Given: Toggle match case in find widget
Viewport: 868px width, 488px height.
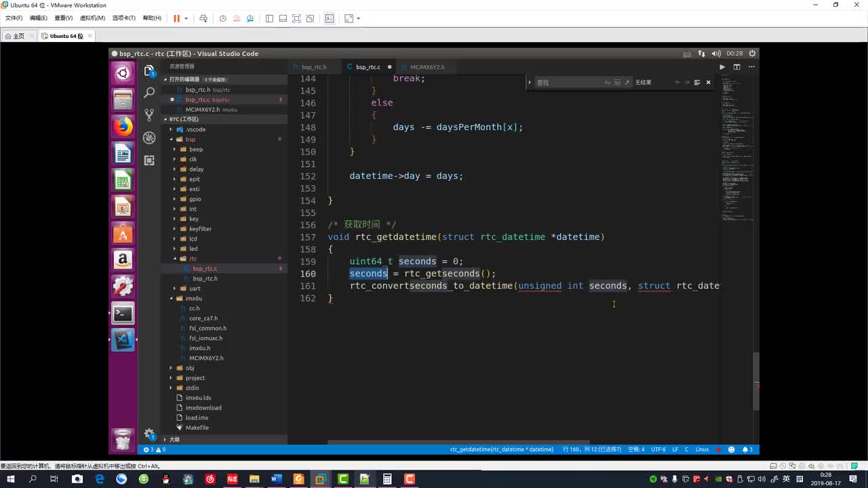Looking at the screenshot, I should coord(608,83).
